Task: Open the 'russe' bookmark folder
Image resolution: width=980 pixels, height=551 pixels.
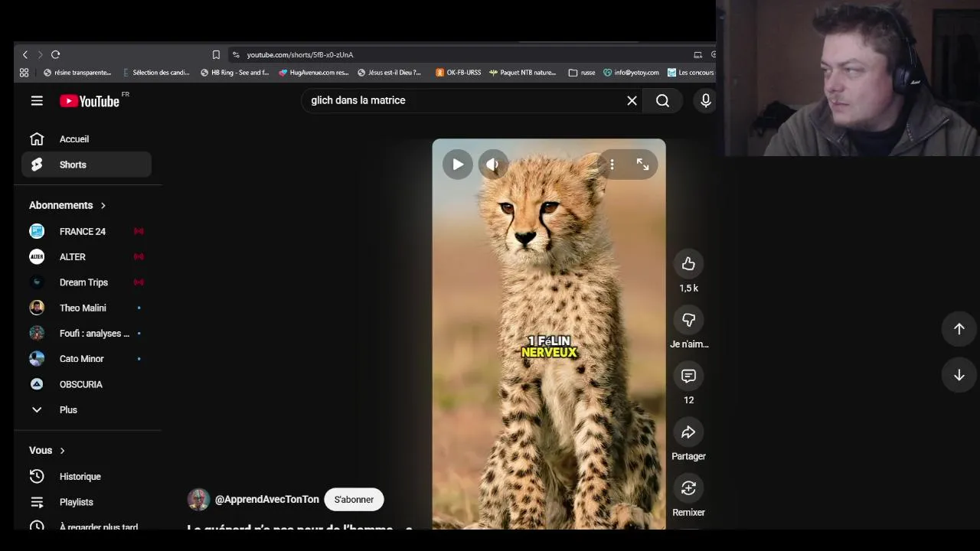Action: (582, 73)
